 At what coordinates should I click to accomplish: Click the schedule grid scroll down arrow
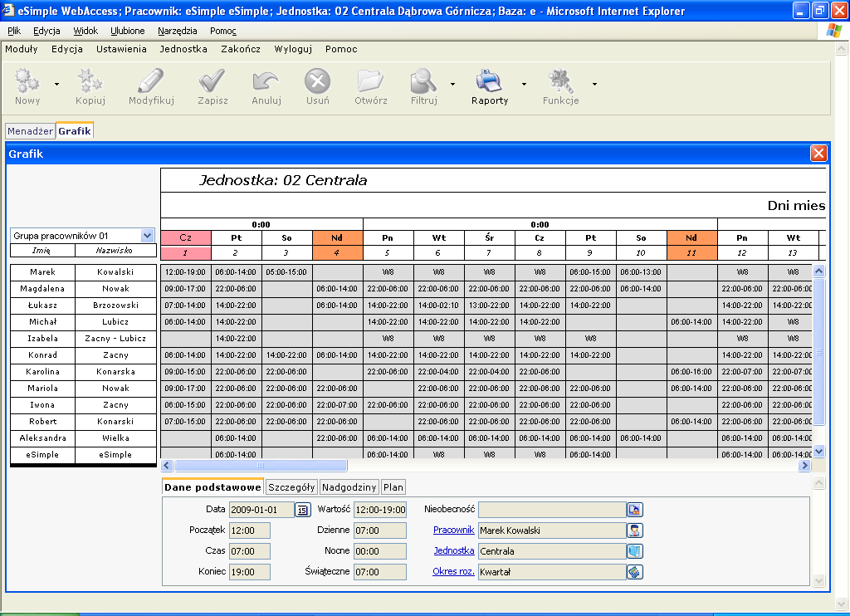click(x=819, y=451)
